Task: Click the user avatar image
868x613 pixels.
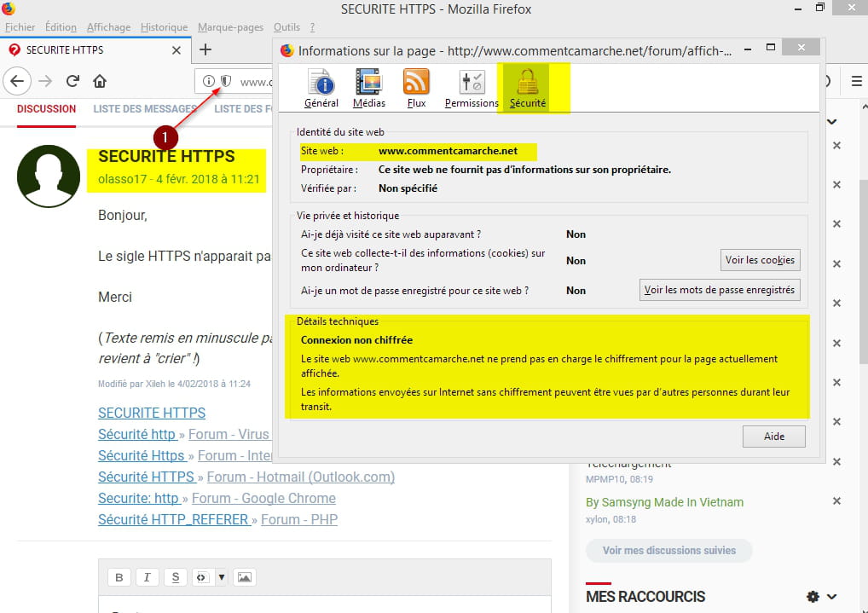Action: tap(49, 176)
